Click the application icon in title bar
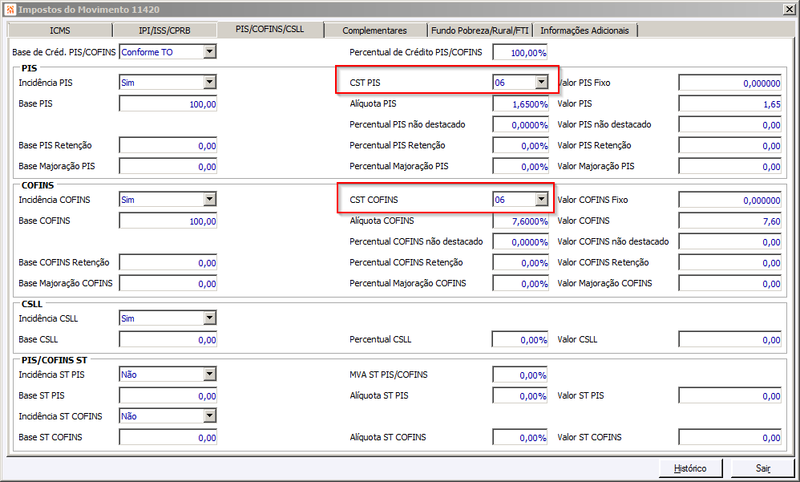 click(x=10, y=9)
